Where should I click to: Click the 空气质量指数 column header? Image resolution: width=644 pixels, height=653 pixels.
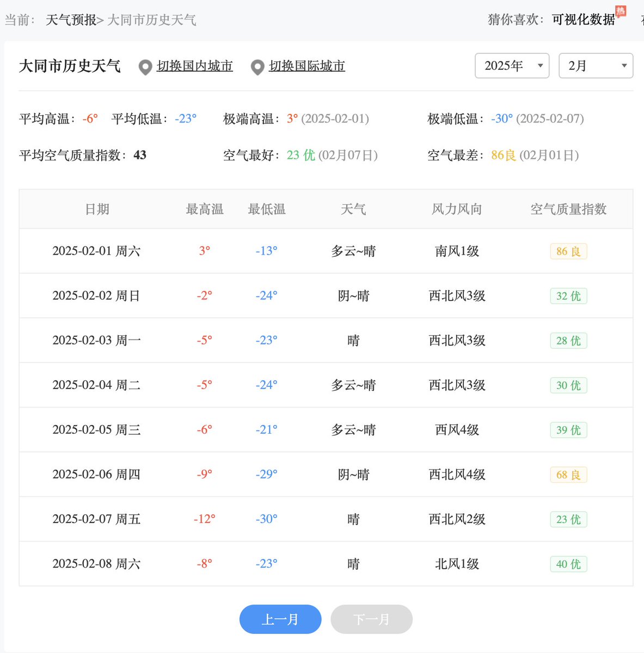tap(568, 209)
